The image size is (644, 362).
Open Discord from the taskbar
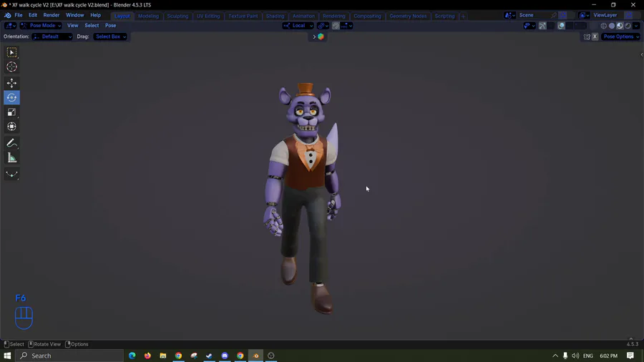coord(225,356)
